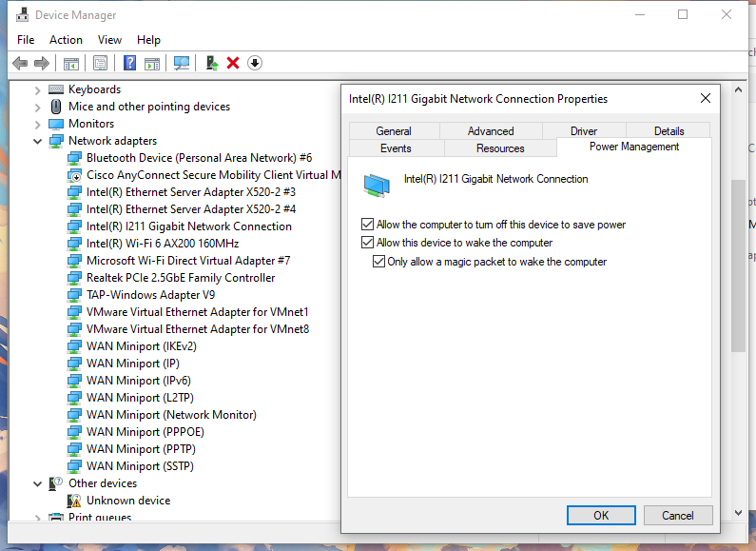Switch to the Advanced tab
756x551 pixels.
click(491, 131)
